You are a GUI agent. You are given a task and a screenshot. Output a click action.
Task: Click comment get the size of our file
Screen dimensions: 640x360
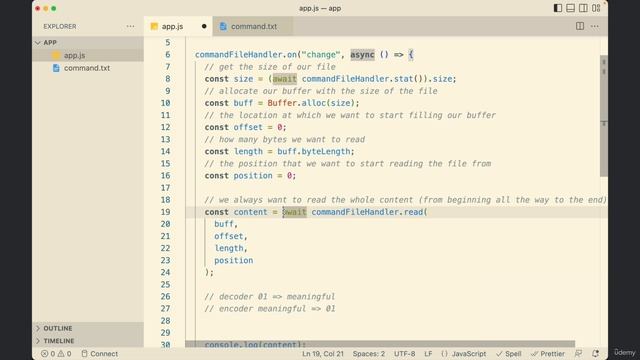(x=270, y=67)
